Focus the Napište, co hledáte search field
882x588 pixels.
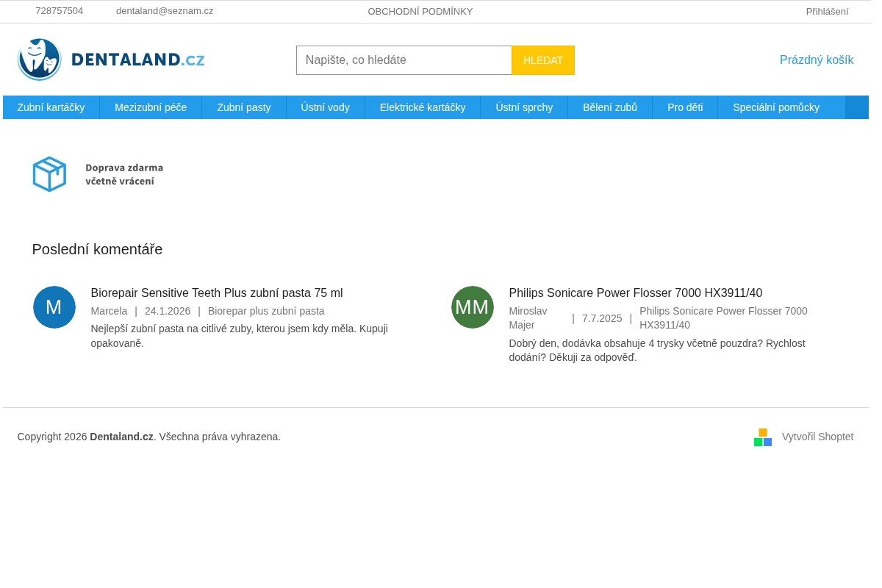click(x=404, y=60)
